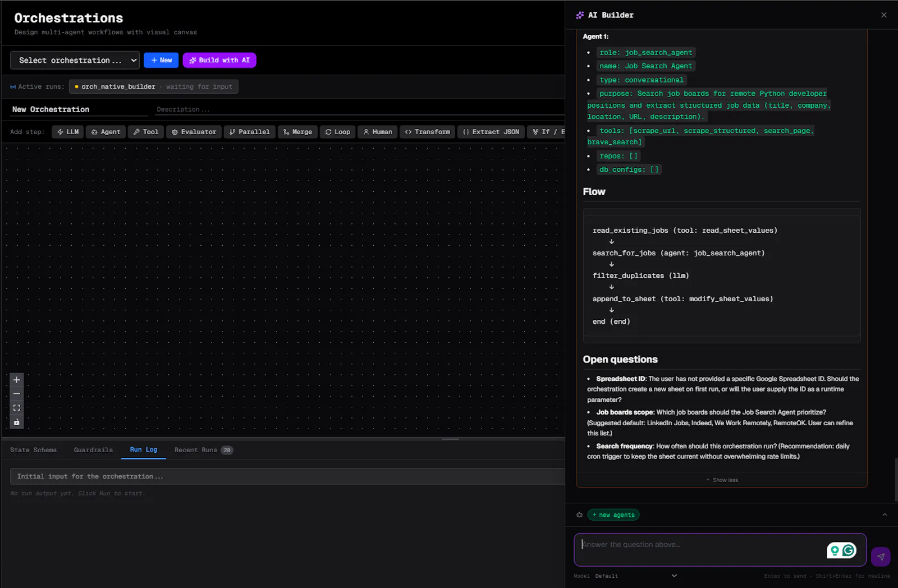
Task: Click the 'append_to_sheet' flow line
Action: pos(682,299)
